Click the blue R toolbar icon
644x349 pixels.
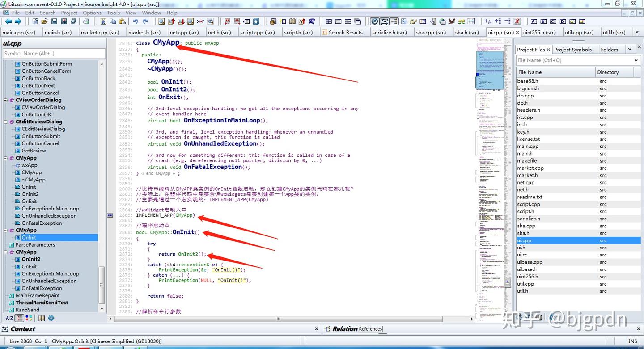pyautogui.click(x=312, y=21)
